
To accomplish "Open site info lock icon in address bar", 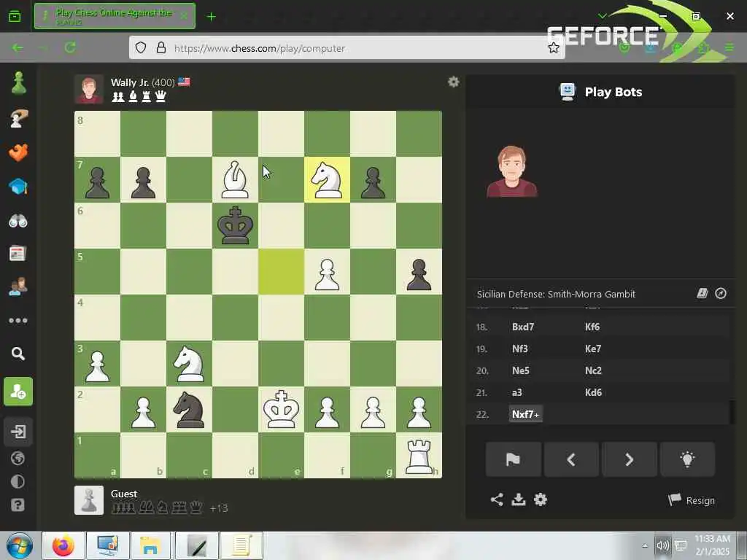I will [x=161, y=48].
